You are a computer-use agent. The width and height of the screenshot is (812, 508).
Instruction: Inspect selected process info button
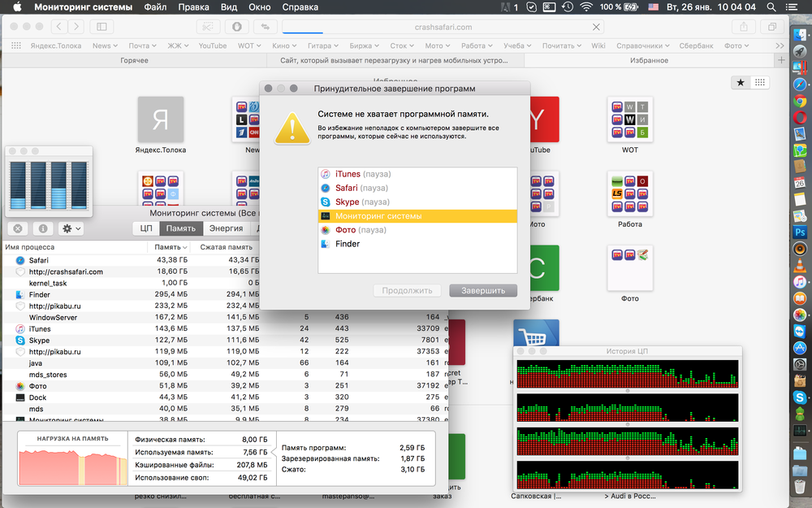click(x=43, y=228)
